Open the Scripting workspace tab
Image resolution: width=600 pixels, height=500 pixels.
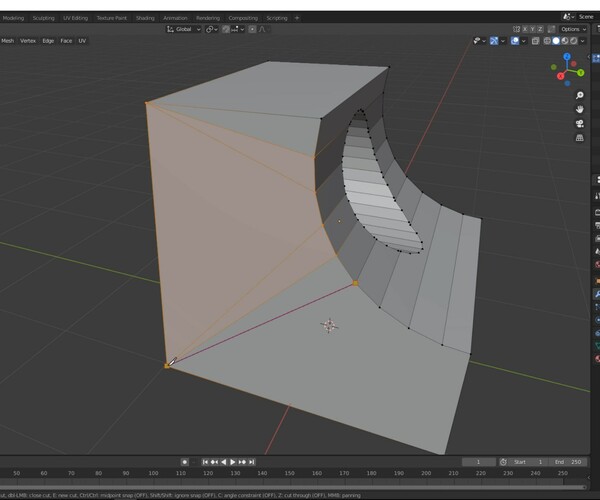point(277,18)
